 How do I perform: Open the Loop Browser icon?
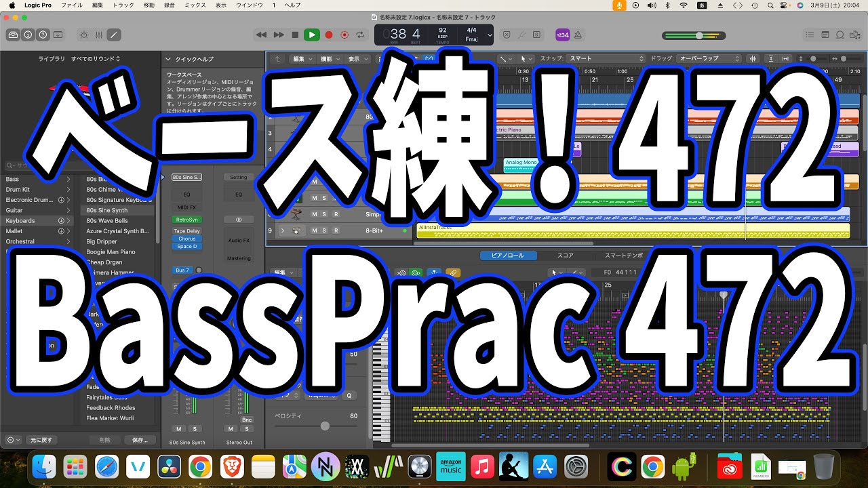coord(840,35)
